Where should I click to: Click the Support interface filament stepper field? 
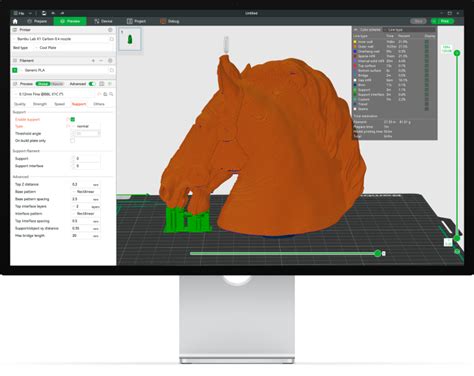click(86, 166)
